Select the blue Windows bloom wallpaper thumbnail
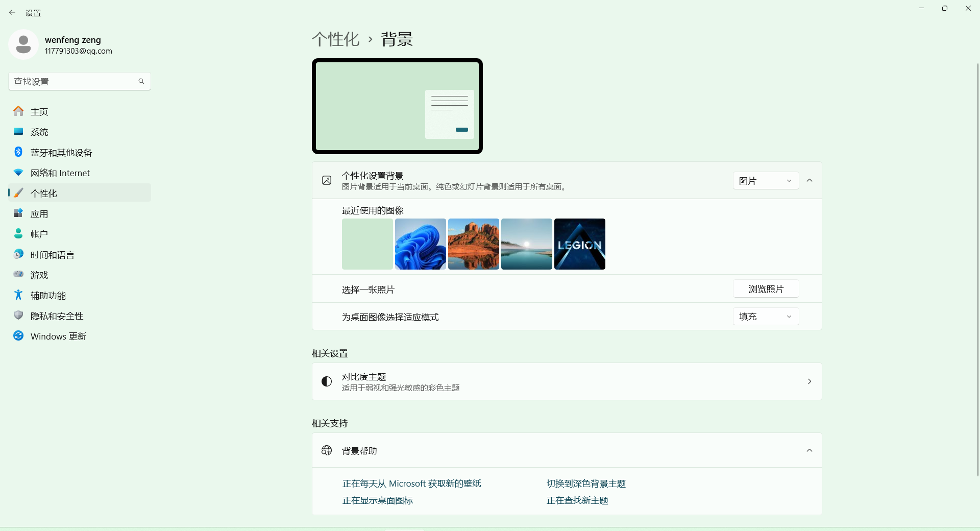This screenshot has height=531, width=980. (421, 244)
